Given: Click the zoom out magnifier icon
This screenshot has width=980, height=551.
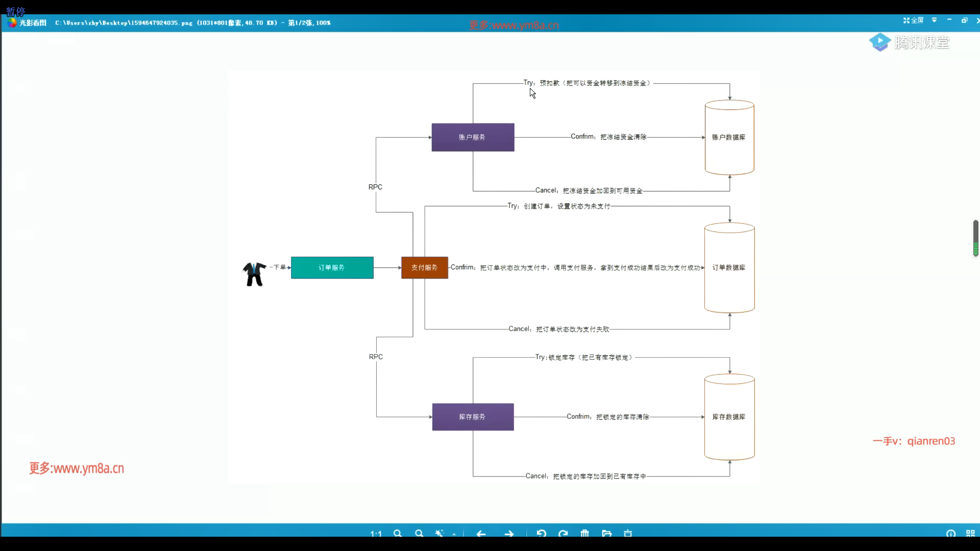Looking at the screenshot, I should tap(419, 534).
